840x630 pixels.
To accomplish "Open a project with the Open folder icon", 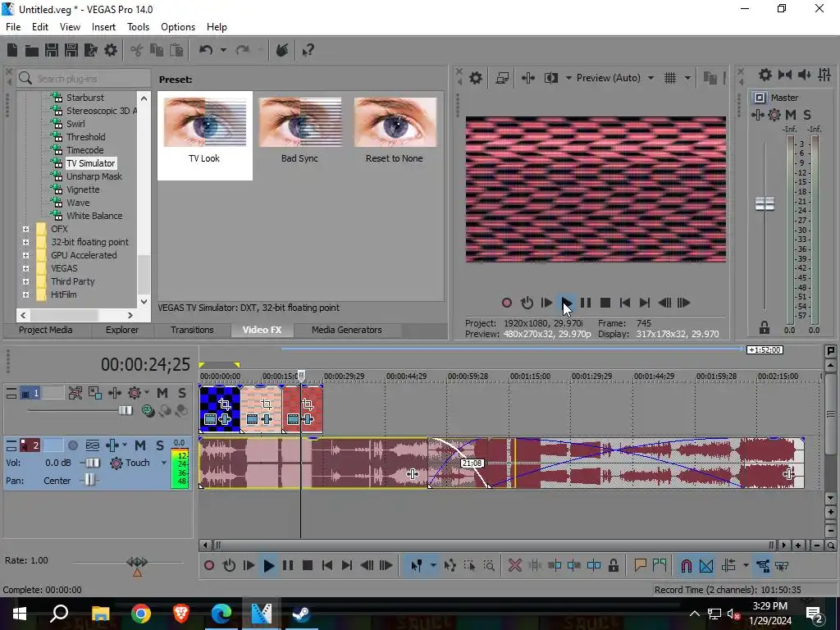I will point(32,50).
